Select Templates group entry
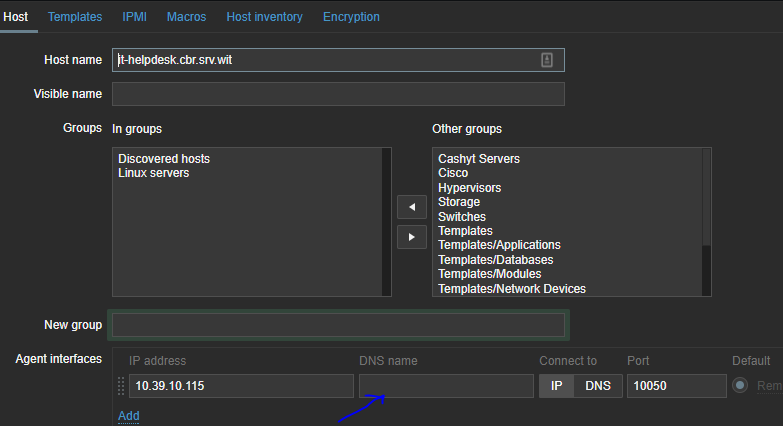 pyautogui.click(x=465, y=231)
